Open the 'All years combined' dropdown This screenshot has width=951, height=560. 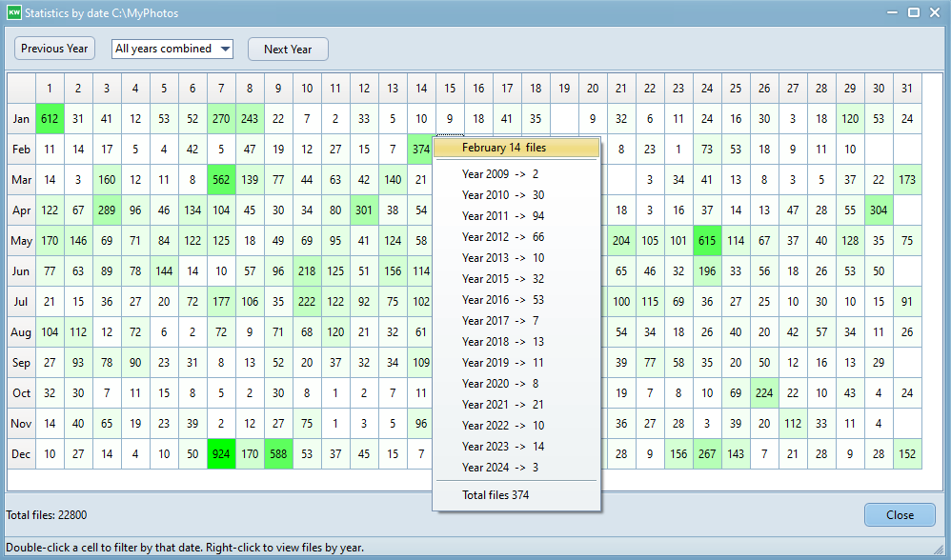(x=172, y=49)
